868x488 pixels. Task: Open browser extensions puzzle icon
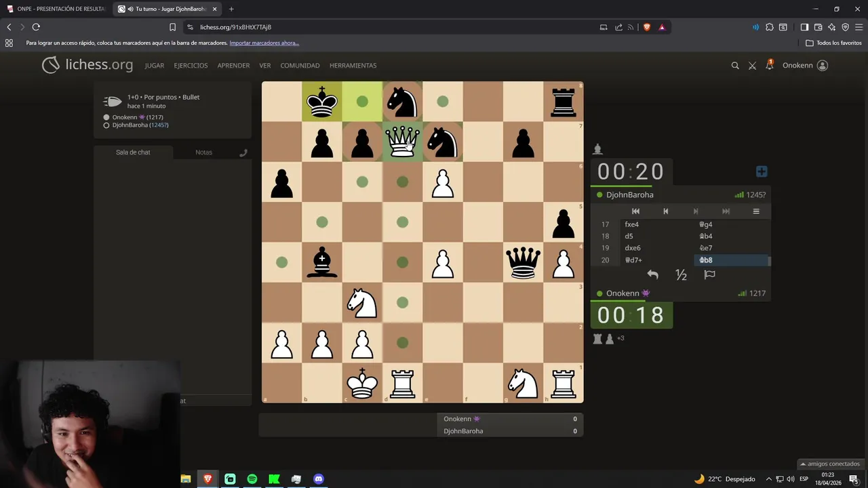point(769,27)
